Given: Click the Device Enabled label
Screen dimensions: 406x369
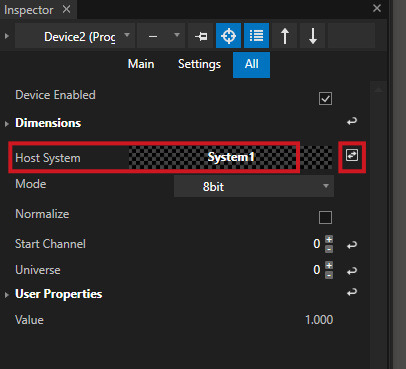Looking at the screenshot, I should click(x=55, y=95).
